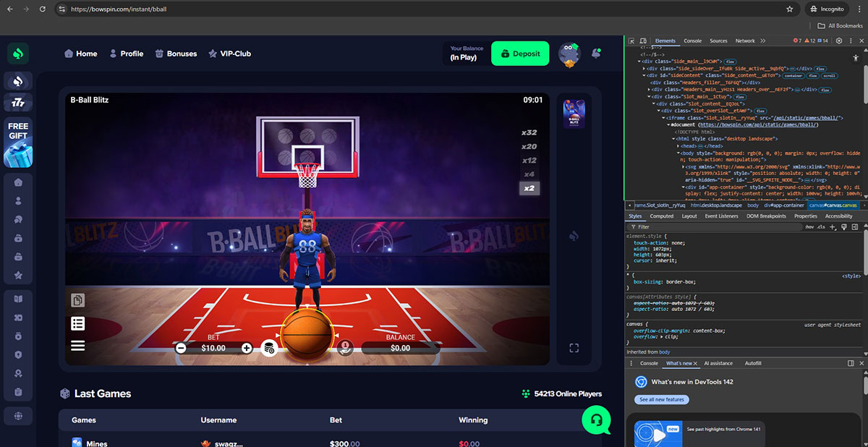
Task: Open the bet coins selector icon
Action: click(x=269, y=348)
